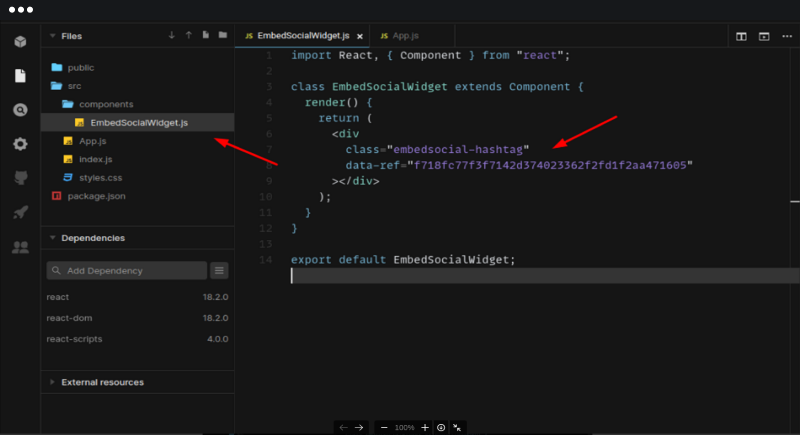The width and height of the screenshot is (800, 440).
Task: Click line number 14 in the gutter
Action: [266, 260]
